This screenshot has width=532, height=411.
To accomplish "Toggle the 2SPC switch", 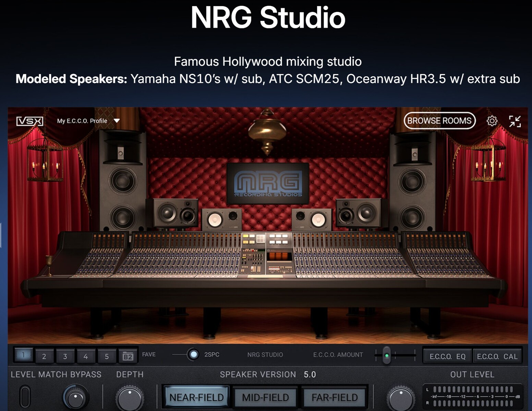I will pos(193,354).
